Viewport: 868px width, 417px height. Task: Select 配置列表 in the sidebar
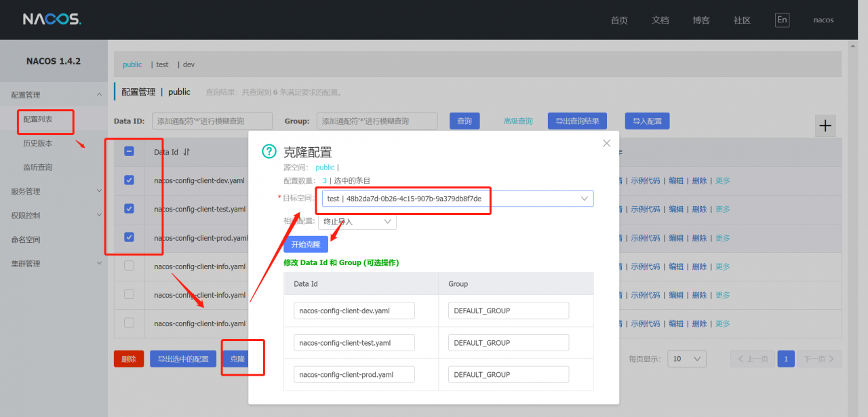[38, 119]
